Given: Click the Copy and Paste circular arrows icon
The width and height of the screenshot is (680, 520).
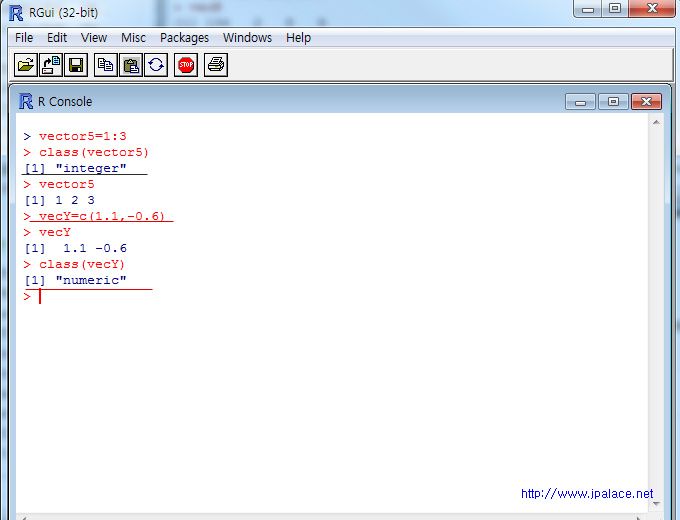Looking at the screenshot, I should [x=156, y=65].
